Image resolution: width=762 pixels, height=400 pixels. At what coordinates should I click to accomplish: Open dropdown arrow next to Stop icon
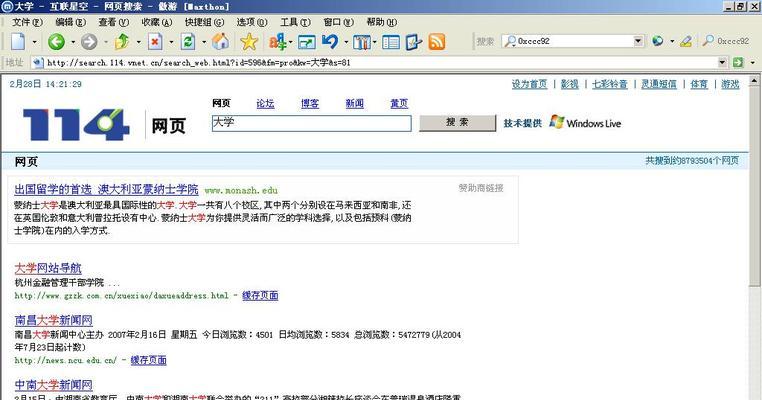(x=171, y=42)
